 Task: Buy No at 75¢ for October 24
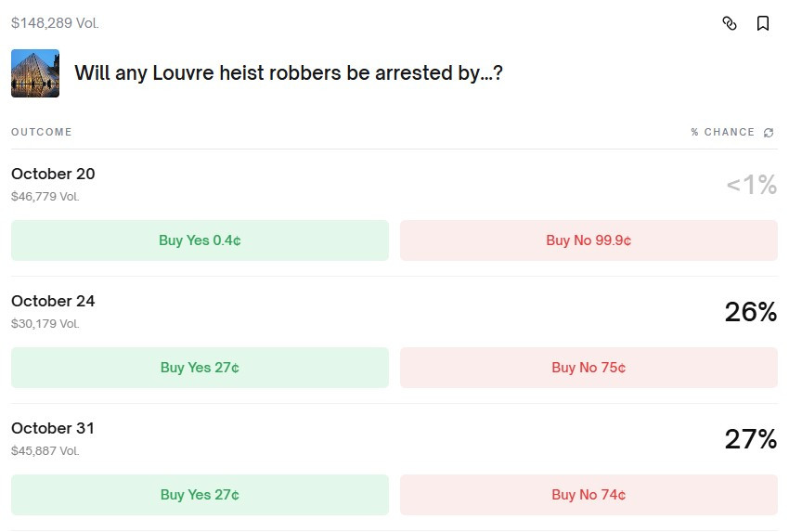[589, 368]
